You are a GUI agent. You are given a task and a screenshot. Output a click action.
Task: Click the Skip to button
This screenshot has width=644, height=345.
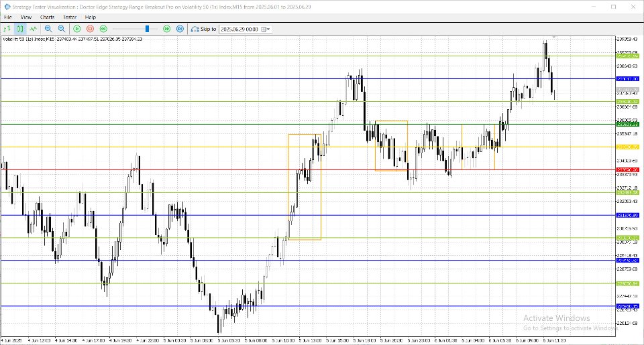[x=203, y=29]
